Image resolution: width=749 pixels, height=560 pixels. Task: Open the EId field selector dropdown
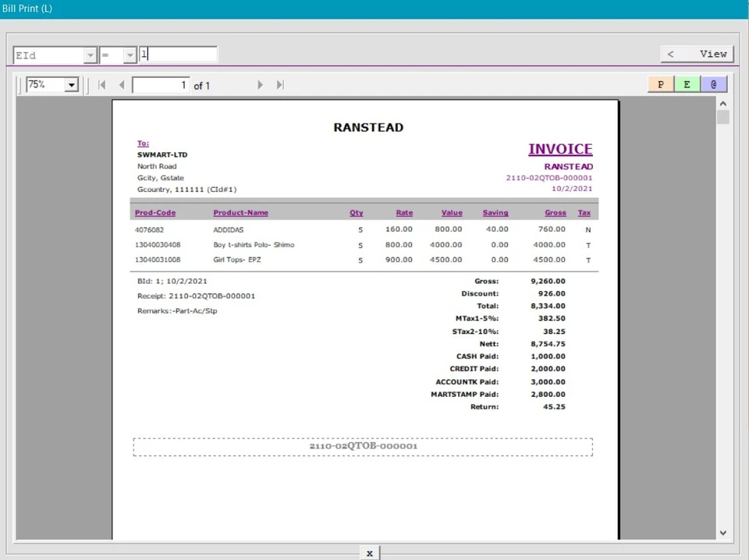[x=90, y=55]
